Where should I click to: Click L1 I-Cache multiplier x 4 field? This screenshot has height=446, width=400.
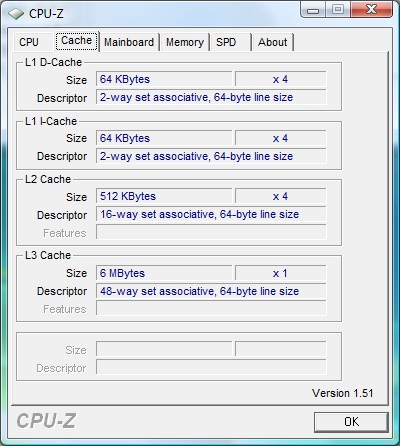[x=280, y=138]
